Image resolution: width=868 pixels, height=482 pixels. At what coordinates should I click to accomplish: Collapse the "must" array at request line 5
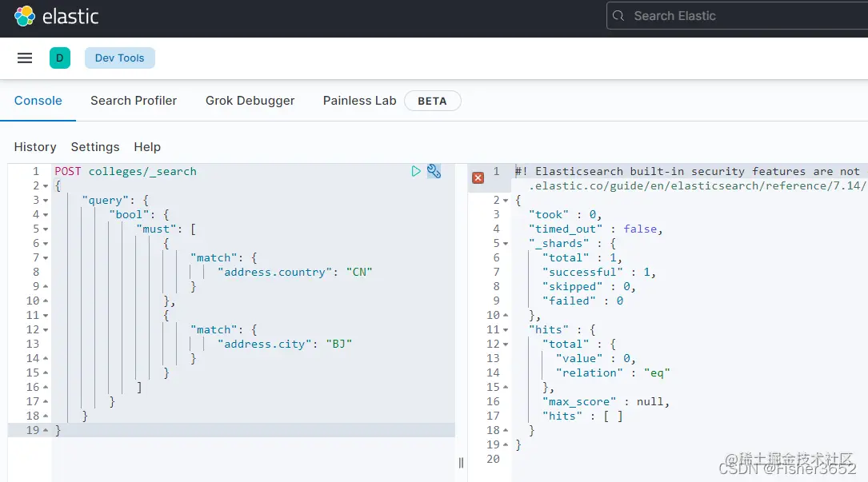46,229
